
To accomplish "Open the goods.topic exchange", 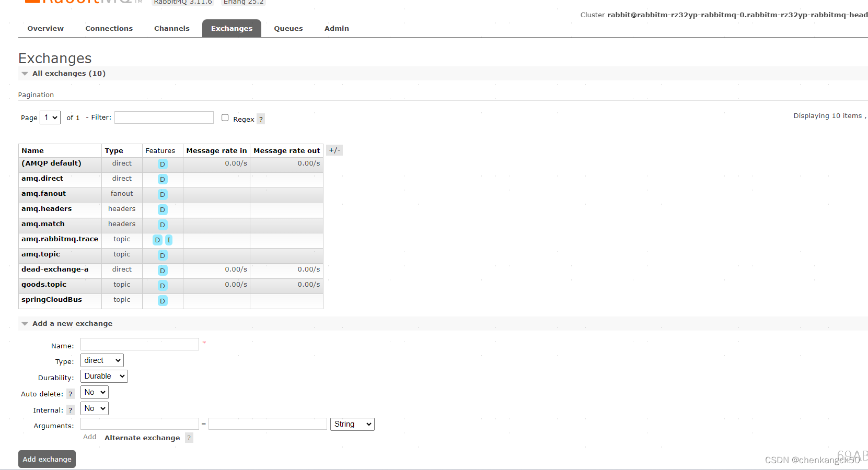I will click(44, 285).
